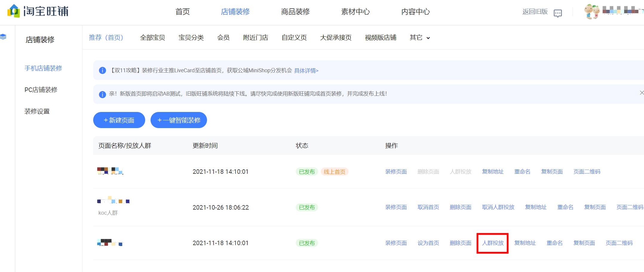Viewport: 644px width, 272px height.
Task: Click 具体详情> link in notice
Action: point(306,71)
